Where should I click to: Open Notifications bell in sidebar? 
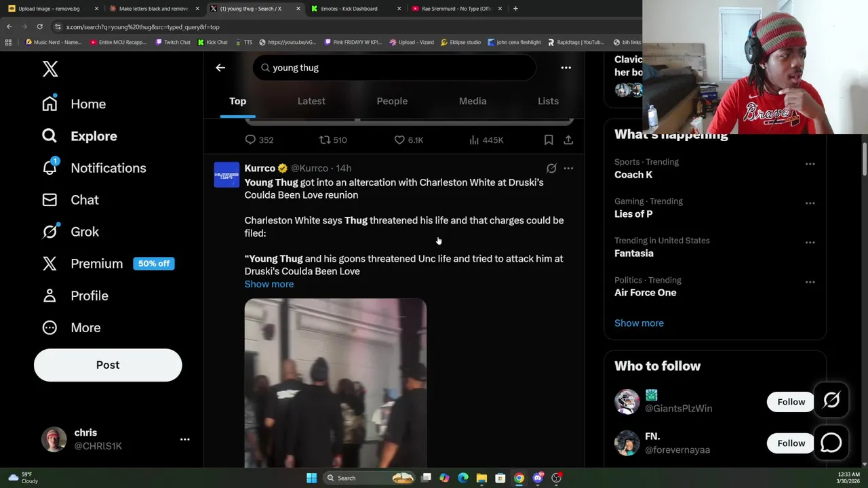click(x=94, y=167)
